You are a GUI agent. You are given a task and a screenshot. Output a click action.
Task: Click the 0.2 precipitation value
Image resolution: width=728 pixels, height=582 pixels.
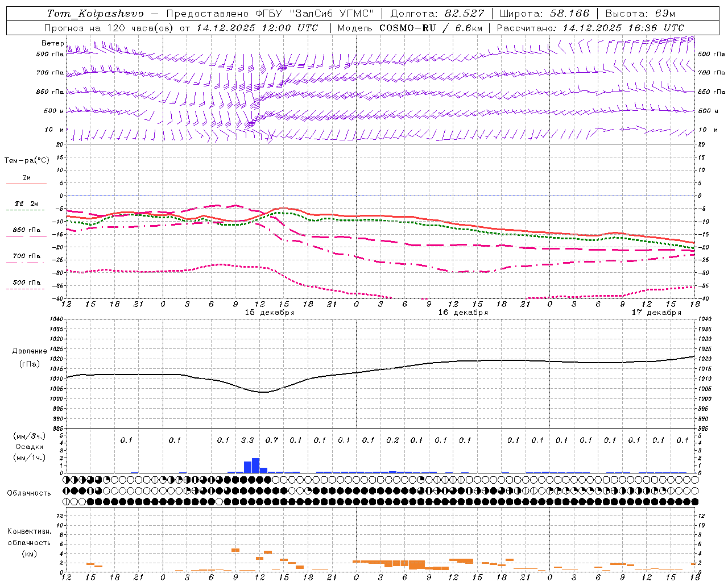tap(392, 440)
